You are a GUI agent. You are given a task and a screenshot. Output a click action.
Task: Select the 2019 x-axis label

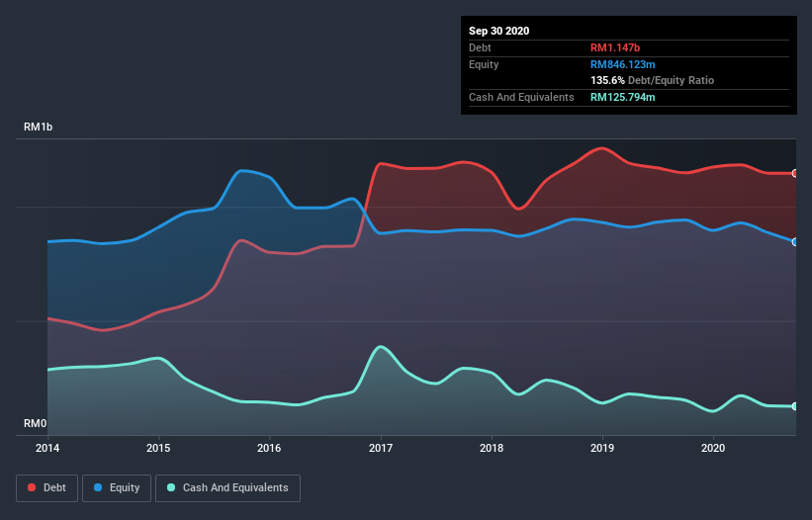click(x=602, y=448)
